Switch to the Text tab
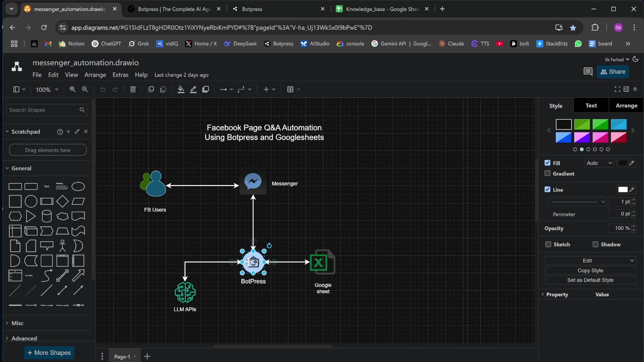 [x=591, y=106]
